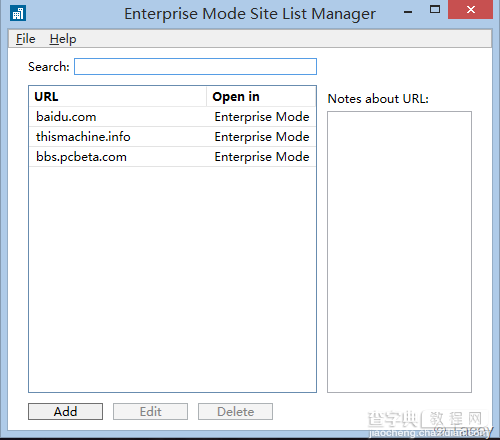Close the Enterprise Mode Site List Manager

click(470, 9)
